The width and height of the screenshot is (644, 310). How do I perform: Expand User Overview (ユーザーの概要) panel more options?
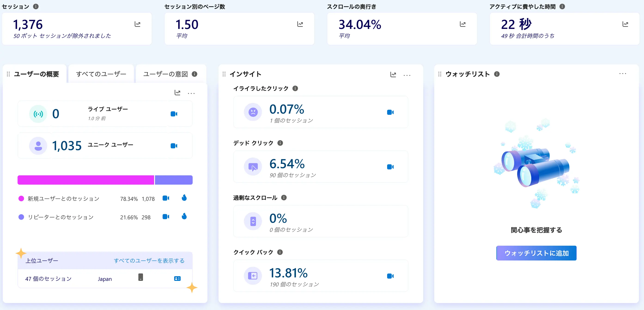pyautogui.click(x=191, y=93)
